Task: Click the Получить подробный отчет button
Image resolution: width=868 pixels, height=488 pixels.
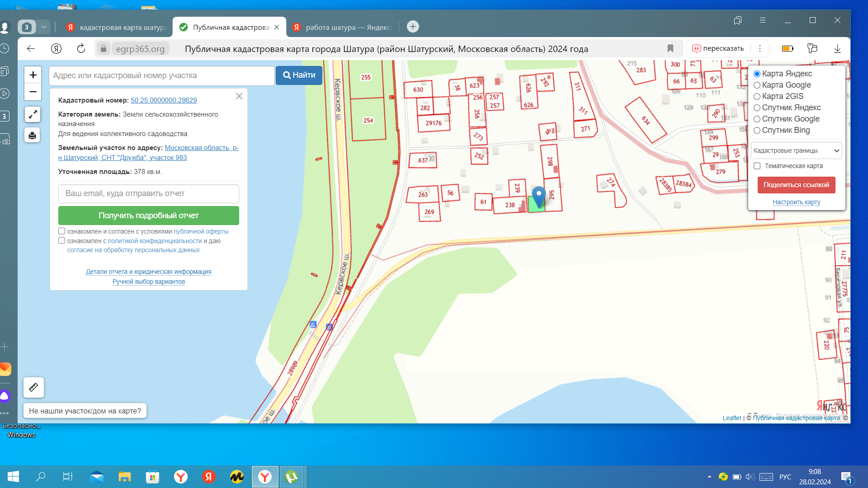Action: coord(148,216)
